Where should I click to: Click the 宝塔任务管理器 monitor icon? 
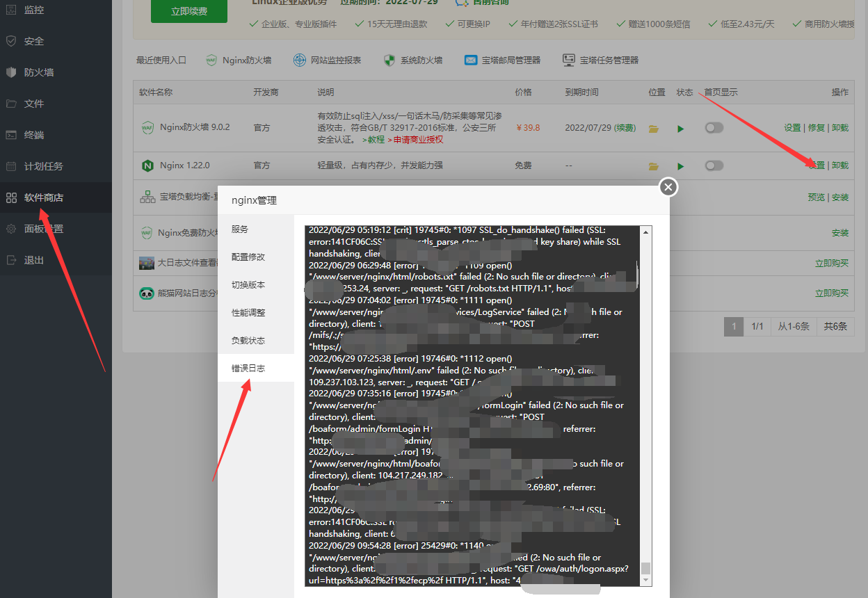click(x=569, y=60)
